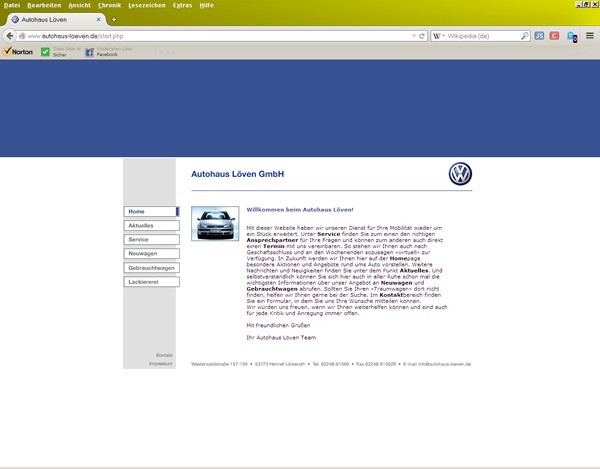Click the red C extension icon
This screenshot has height=469, width=600.
pos(554,35)
